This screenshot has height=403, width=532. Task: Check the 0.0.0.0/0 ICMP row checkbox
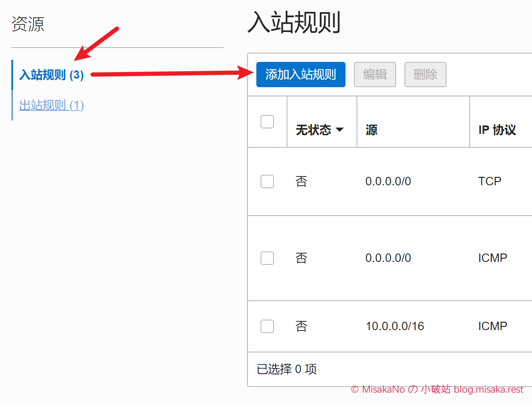point(267,258)
